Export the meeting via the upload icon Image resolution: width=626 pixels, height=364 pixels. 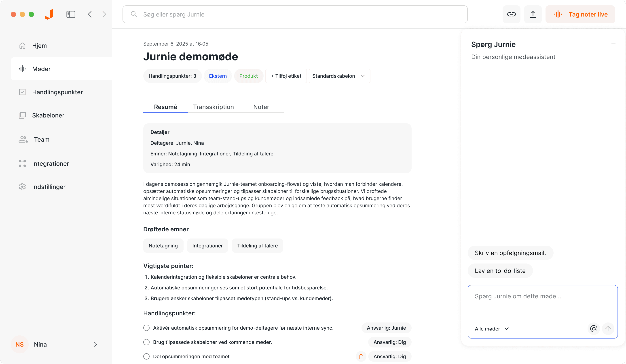pyautogui.click(x=533, y=14)
